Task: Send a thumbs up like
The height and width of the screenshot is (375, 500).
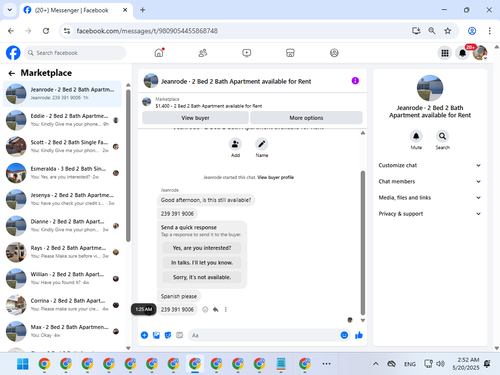Action: click(359, 335)
